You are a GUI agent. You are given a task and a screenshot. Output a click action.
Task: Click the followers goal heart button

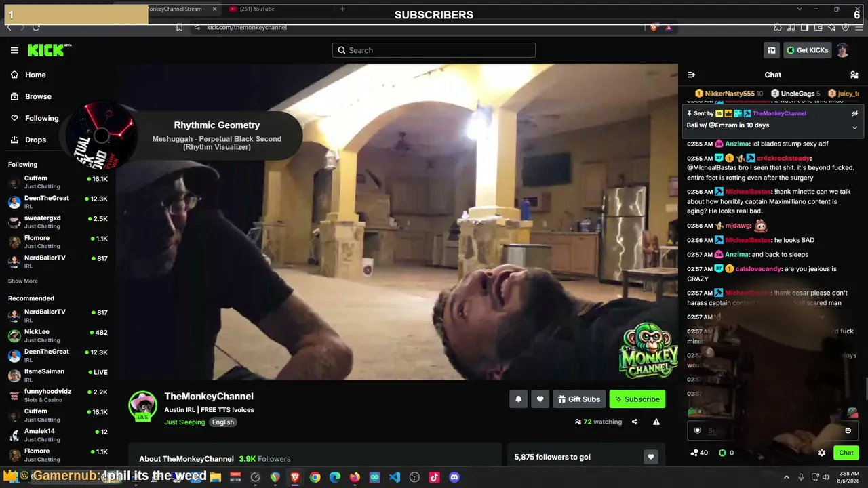(651, 457)
